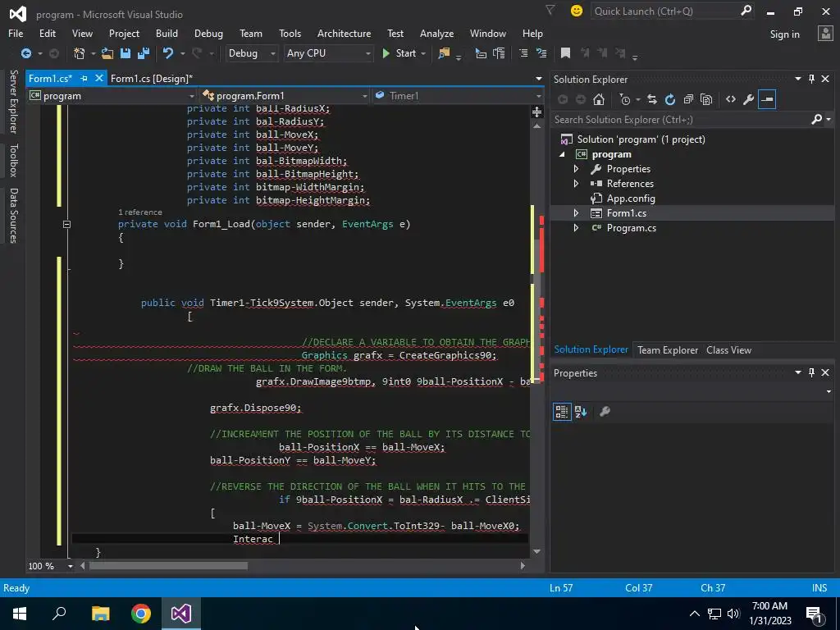The image size is (840, 630).
Task: Collapse the program project node
Action: coord(562,154)
